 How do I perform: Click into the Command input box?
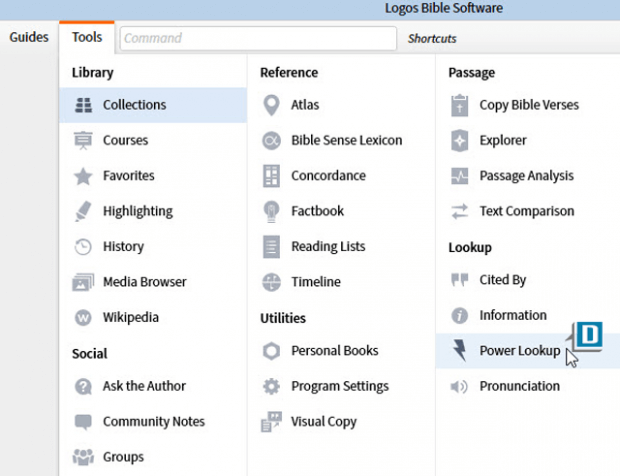coord(258,38)
